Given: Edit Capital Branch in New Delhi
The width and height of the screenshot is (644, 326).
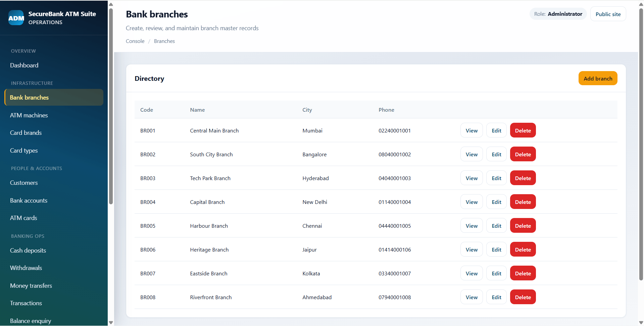Looking at the screenshot, I should pos(496,202).
